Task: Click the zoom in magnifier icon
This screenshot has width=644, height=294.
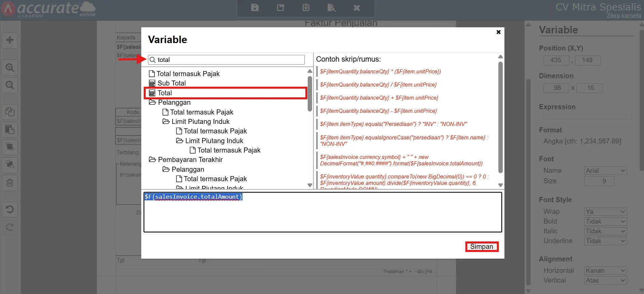Action: (x=10, y=68)
